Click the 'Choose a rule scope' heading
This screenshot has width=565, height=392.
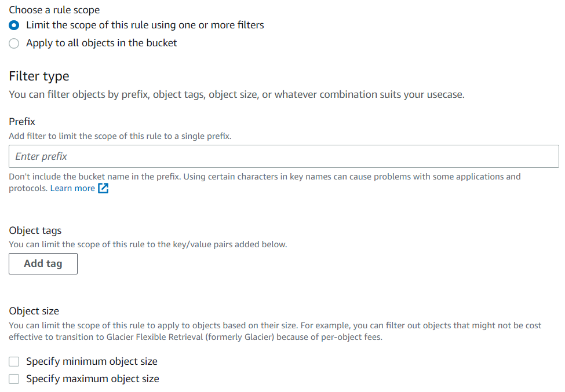click(x=54, y=10)
